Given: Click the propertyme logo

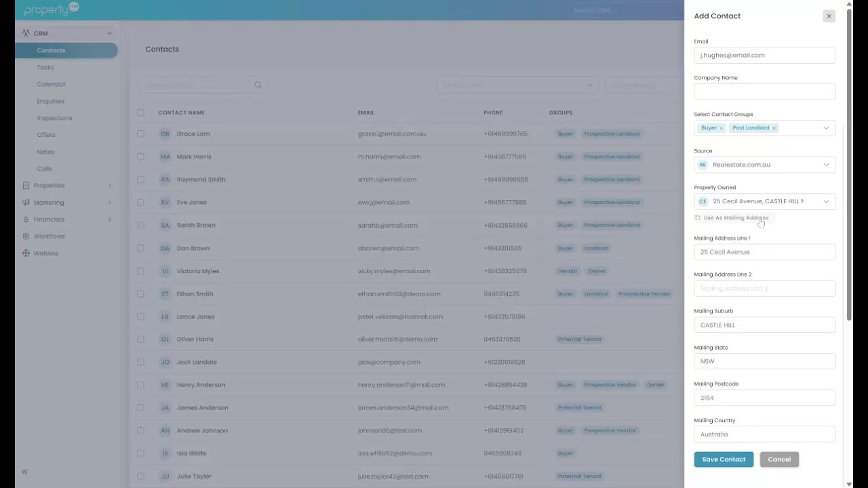Looking at the screenshot, I should point(52,9).
